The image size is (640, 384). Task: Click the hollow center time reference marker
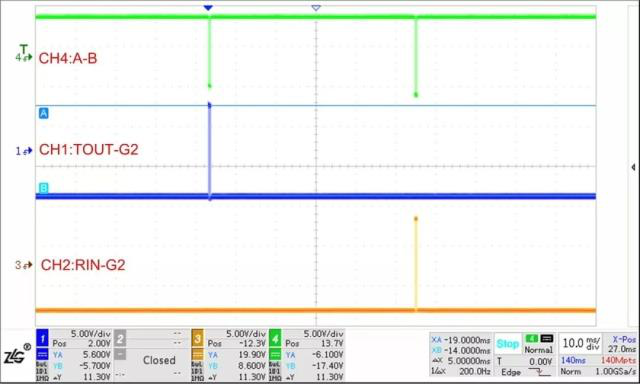tap(316, 8)
